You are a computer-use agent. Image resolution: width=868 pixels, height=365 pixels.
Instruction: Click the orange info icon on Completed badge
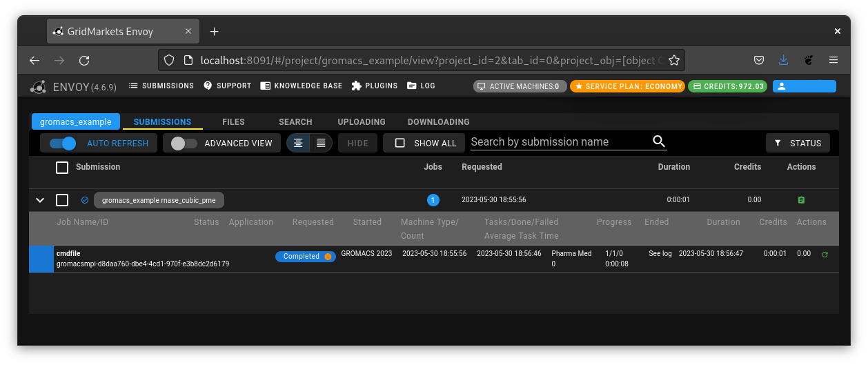point(328,257)
